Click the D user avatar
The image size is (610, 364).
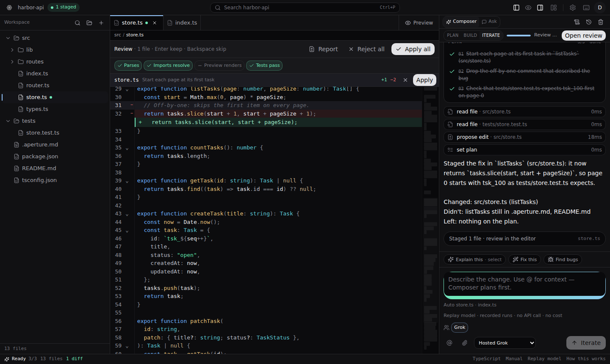(x=600, y=8)
